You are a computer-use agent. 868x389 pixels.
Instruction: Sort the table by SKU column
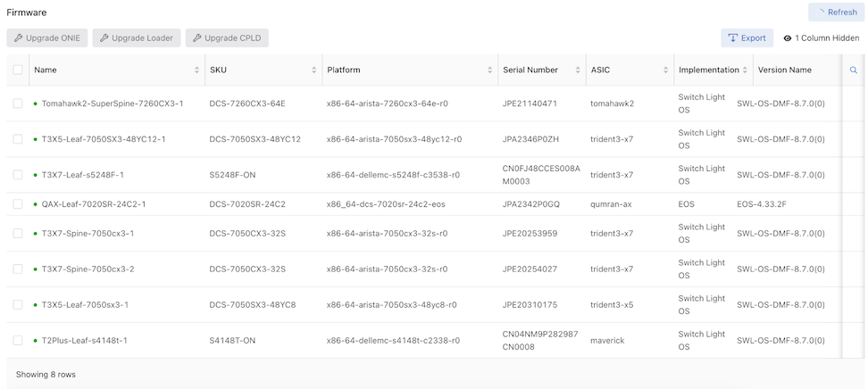(313, 70)
